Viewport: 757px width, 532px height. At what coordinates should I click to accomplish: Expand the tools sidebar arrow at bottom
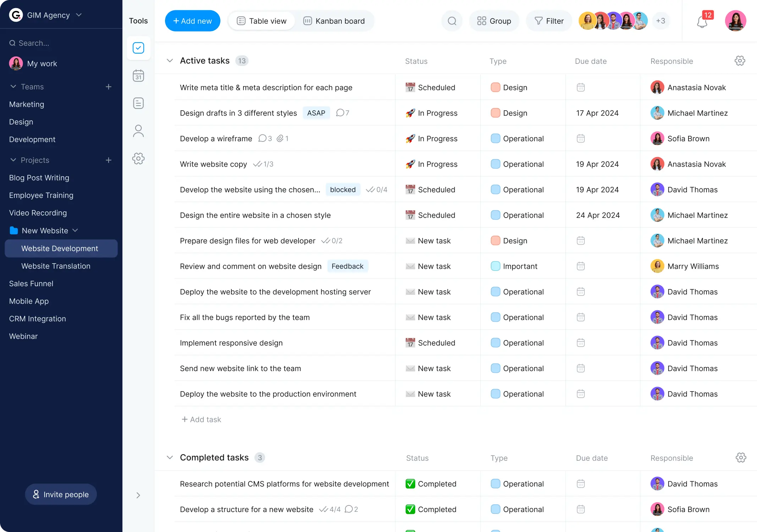pyautogui.click(x=138, y=495)
